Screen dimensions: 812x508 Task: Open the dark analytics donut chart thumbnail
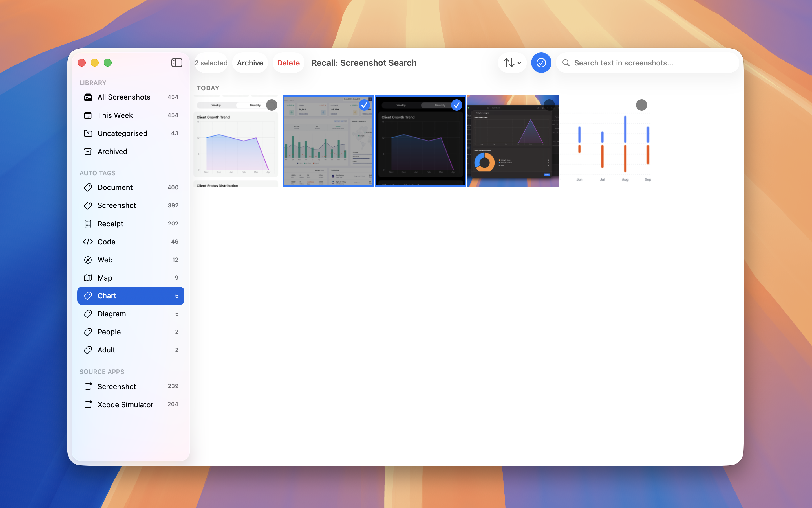pyautogui.click(x=513, y=141)
